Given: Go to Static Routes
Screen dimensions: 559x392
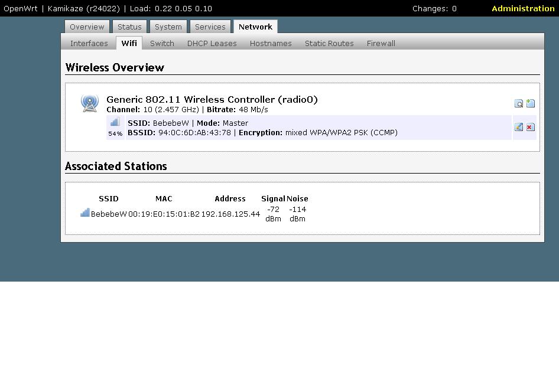Looking at the screenshot, I should coord(329,44).
